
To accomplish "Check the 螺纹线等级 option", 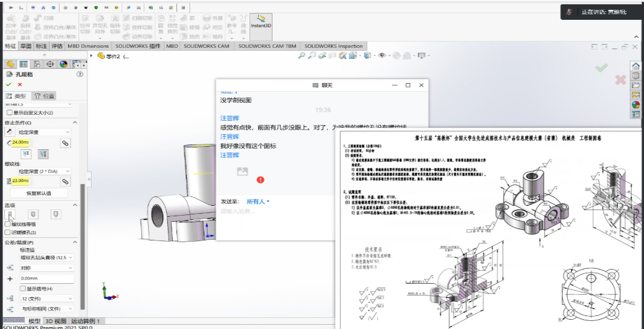I will coord(9,225).
